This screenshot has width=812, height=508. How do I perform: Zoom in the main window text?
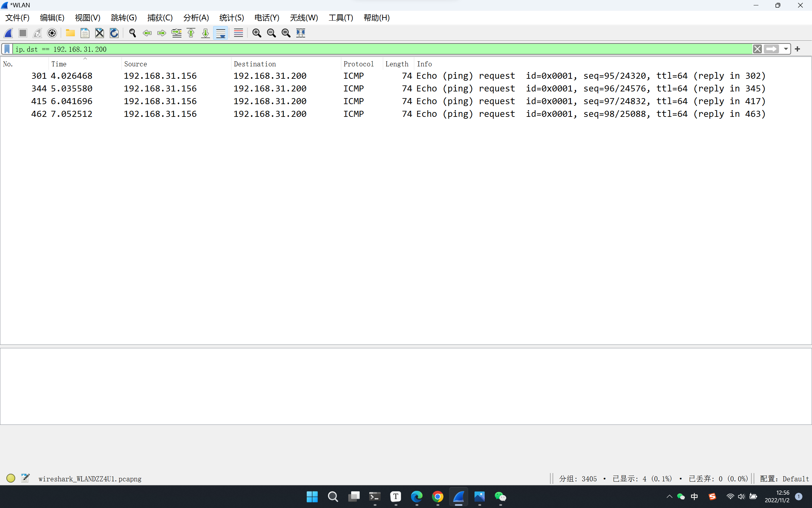[257, 33]
